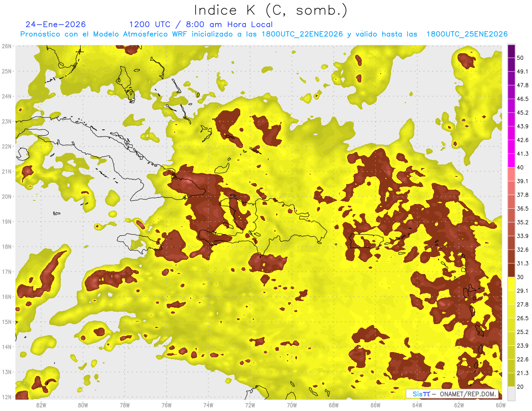Click the '74W' longitude label
Viewport: 532px width, 411px height.
208,405
